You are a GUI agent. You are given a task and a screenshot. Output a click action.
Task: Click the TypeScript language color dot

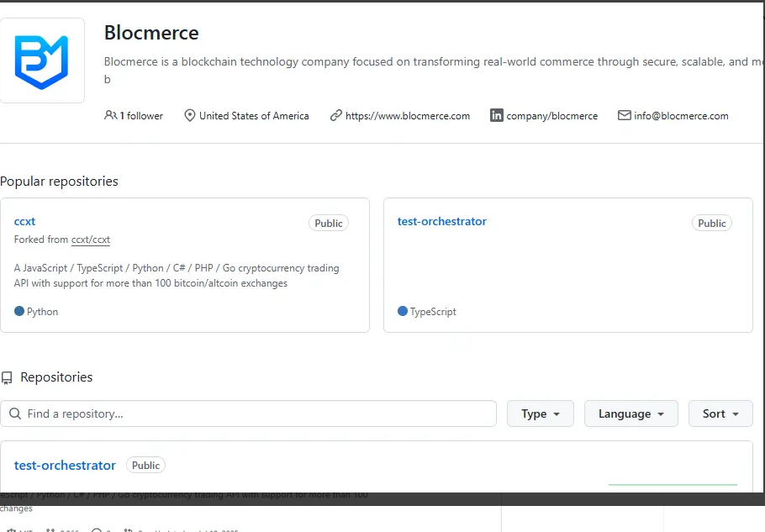(403, 312)
